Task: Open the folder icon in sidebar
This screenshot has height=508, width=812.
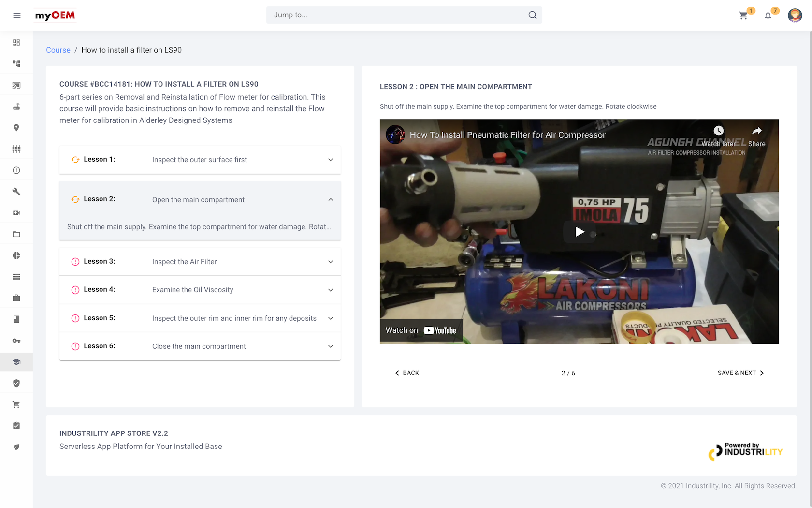Action: [x=16, y=234]
